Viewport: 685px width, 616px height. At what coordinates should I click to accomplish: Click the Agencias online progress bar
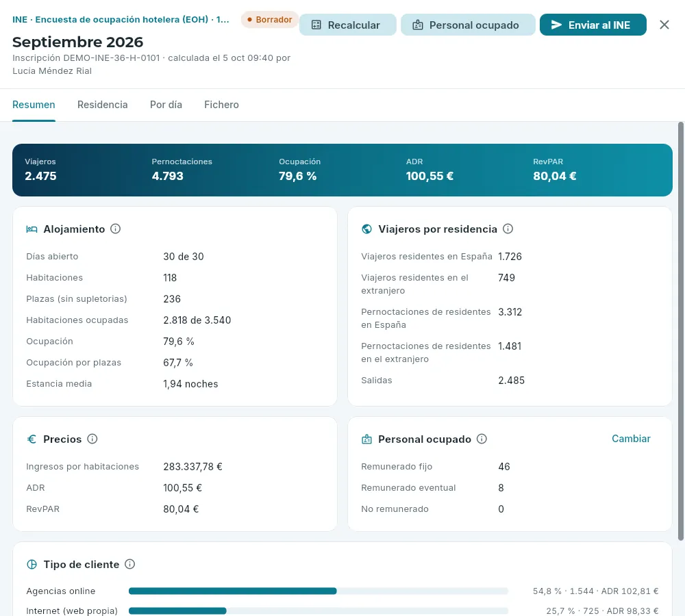319,591
